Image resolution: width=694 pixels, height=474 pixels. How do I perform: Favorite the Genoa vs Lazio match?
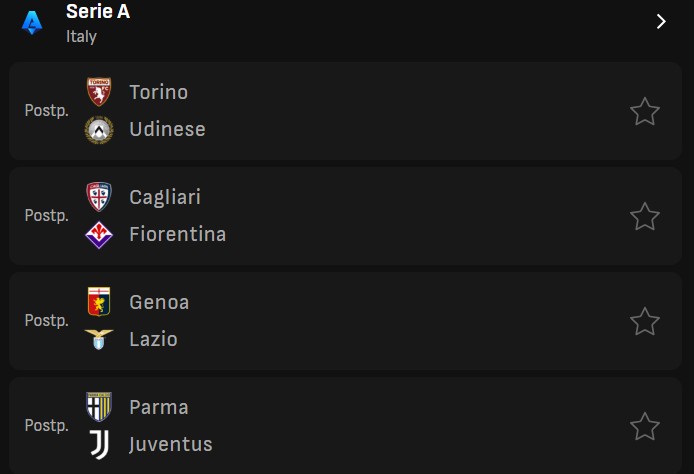644,321
